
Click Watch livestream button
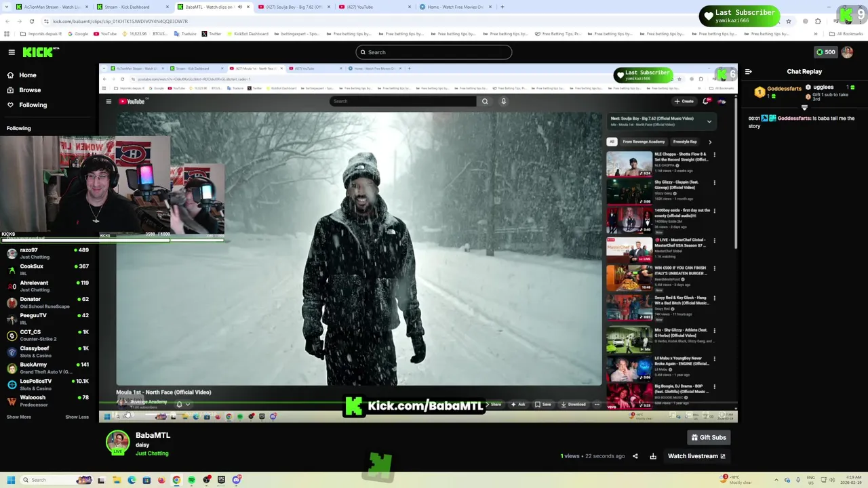pos(696,456)
